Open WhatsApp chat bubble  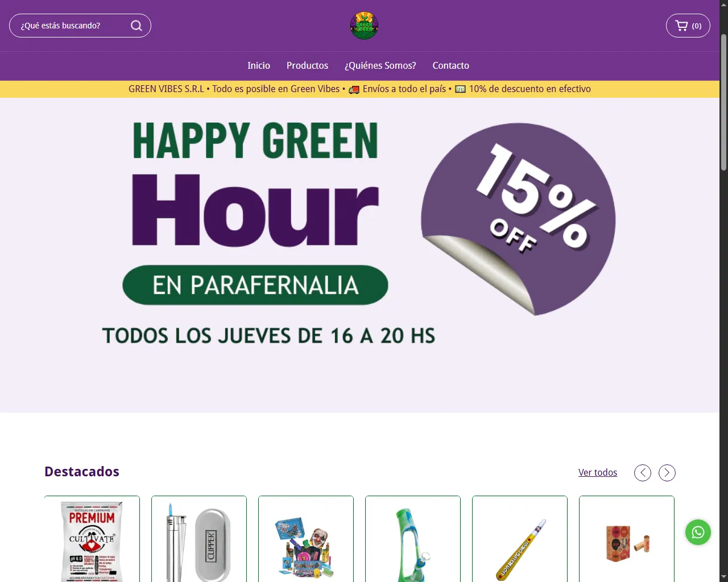coord(698,533)
